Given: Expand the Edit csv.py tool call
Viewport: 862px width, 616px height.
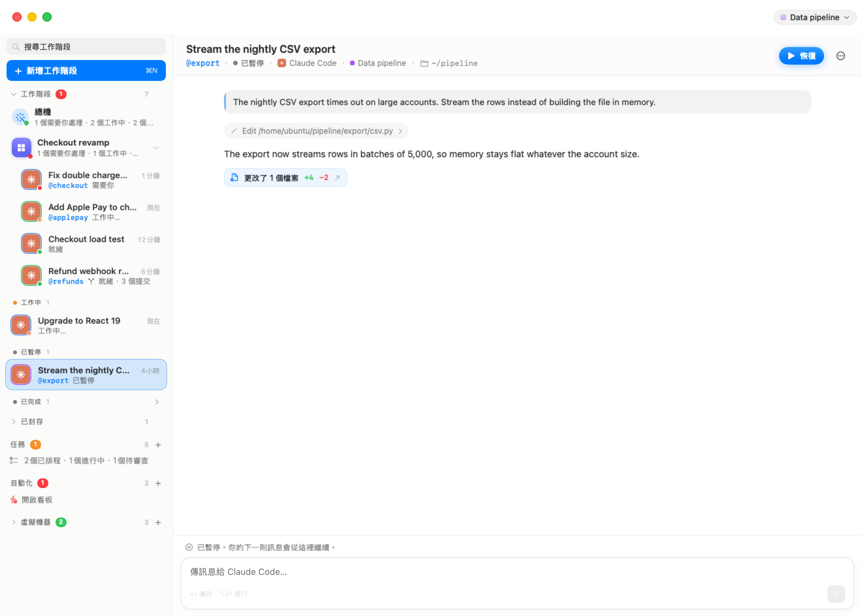Looking at the screenshot, I should 316,131.
